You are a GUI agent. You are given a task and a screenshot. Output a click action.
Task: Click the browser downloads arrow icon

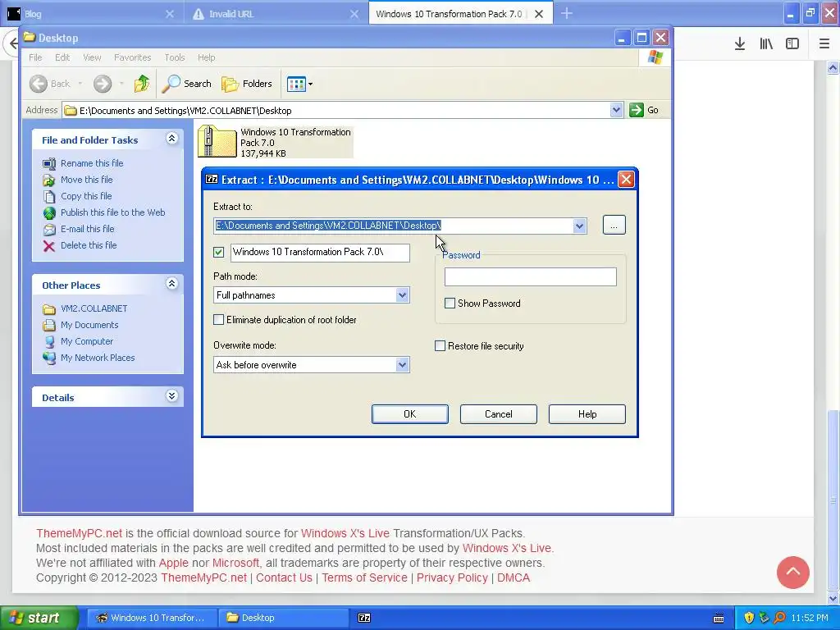tap(740, 44)
